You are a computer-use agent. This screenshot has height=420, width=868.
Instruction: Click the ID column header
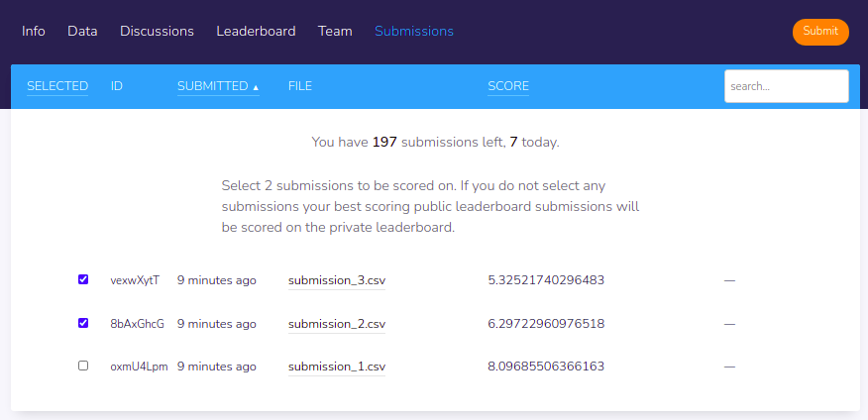tap(117, 86)
